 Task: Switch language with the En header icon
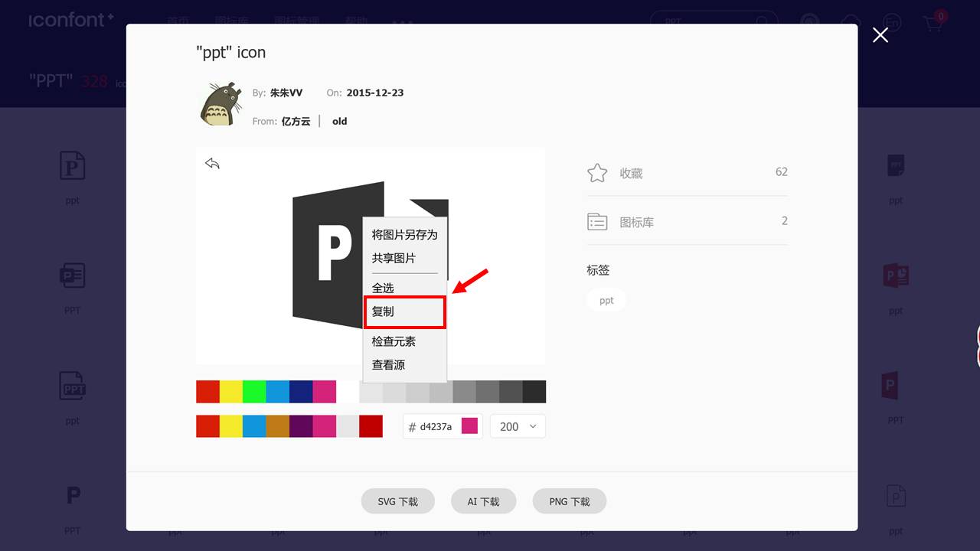890,23
